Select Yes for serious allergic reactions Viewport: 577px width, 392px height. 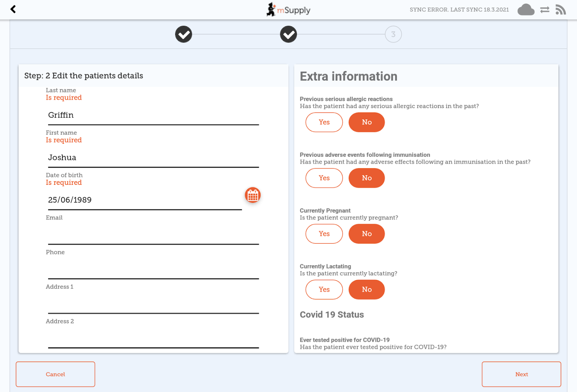(x=324, y=122)
